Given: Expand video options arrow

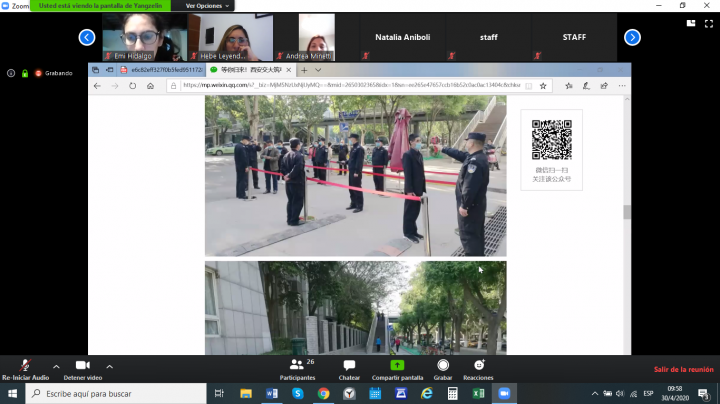Looking at the screenshot, I should 109,366.
